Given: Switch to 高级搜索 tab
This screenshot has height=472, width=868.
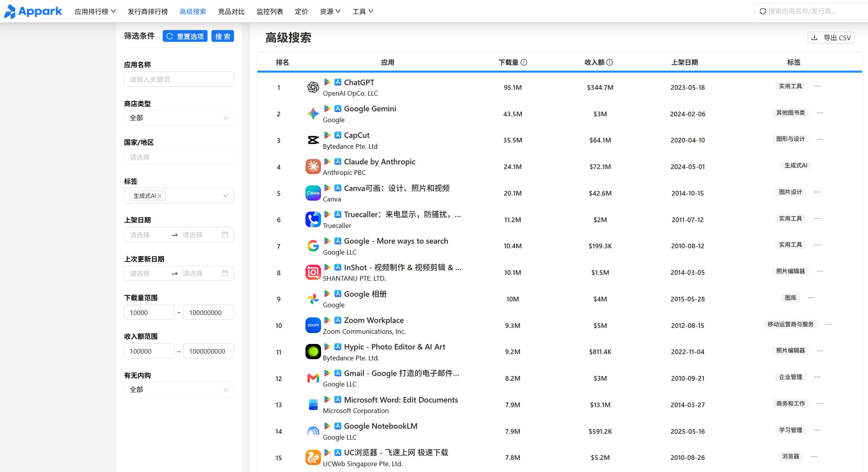Looking at the screenshot, I should point(193,11).
